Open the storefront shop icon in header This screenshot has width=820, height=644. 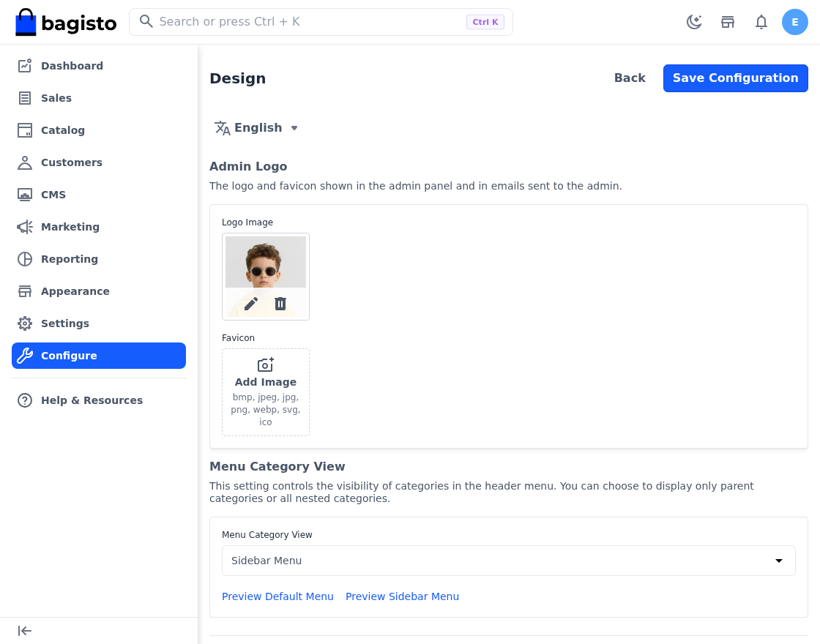[x=728, y=22]
